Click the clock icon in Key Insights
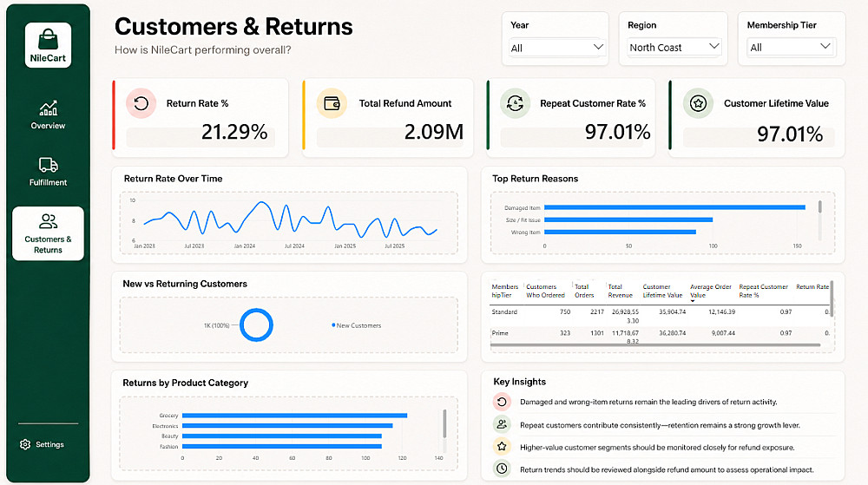Viewport: 868px width, 485px height. (502, 469)
